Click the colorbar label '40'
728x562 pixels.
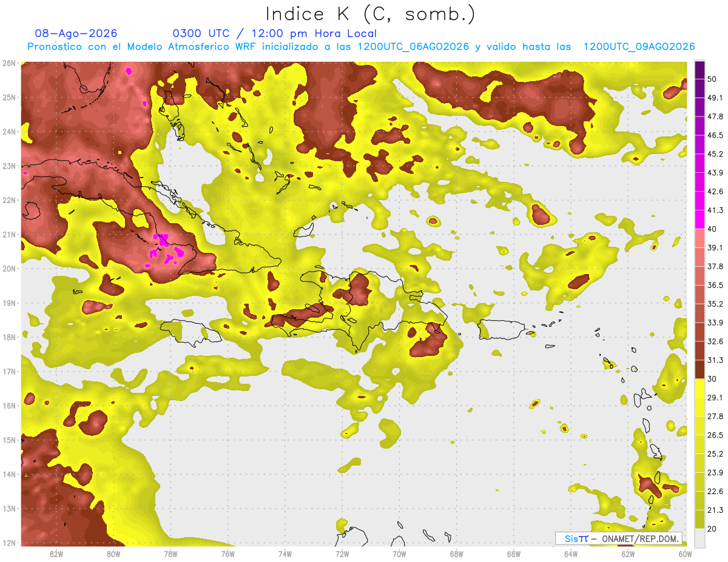click(x=712, y=229)
